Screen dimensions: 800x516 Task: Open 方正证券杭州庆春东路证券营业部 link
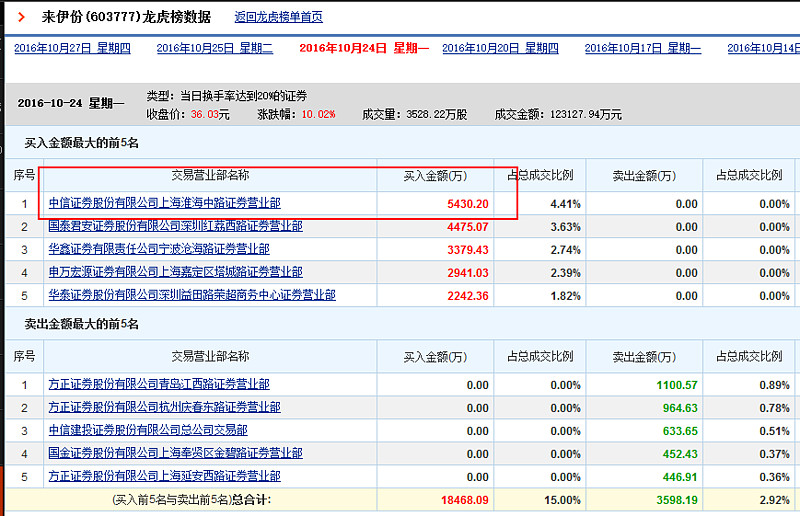point(165,407)
